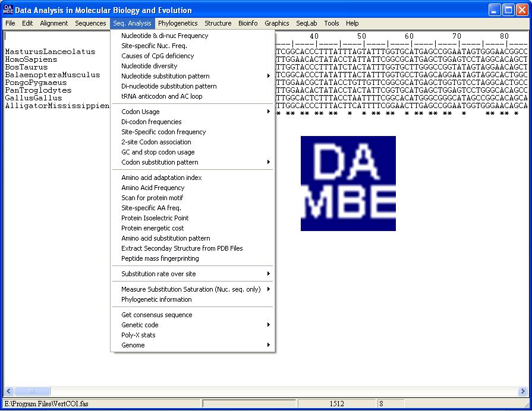Click the horizontal scrollbar left arrow
The width and height of the screenshot is (532, 411).
tap(8, 391)
